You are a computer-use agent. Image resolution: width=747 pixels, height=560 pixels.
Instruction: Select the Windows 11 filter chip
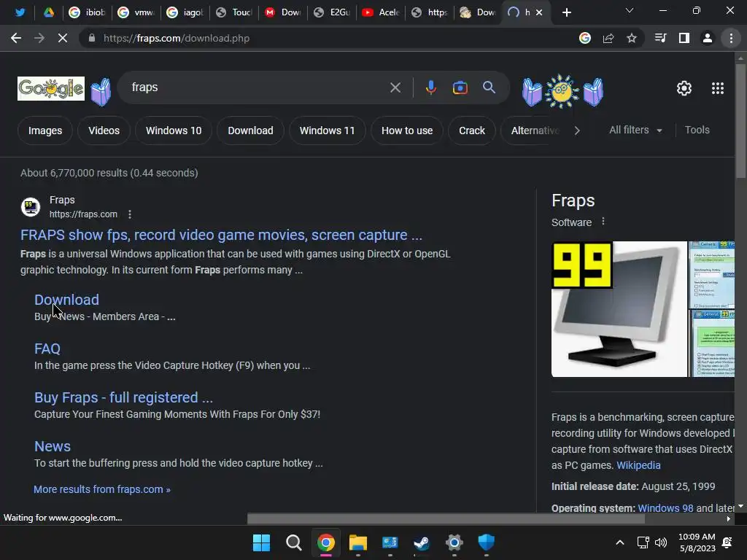pos(328,131)
